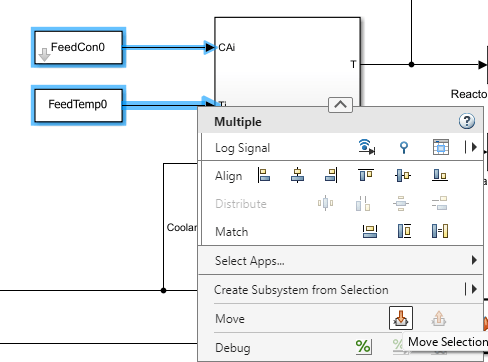
Task: Click Distribute with even horizontal gaps icon
Action: pos(363,203)
